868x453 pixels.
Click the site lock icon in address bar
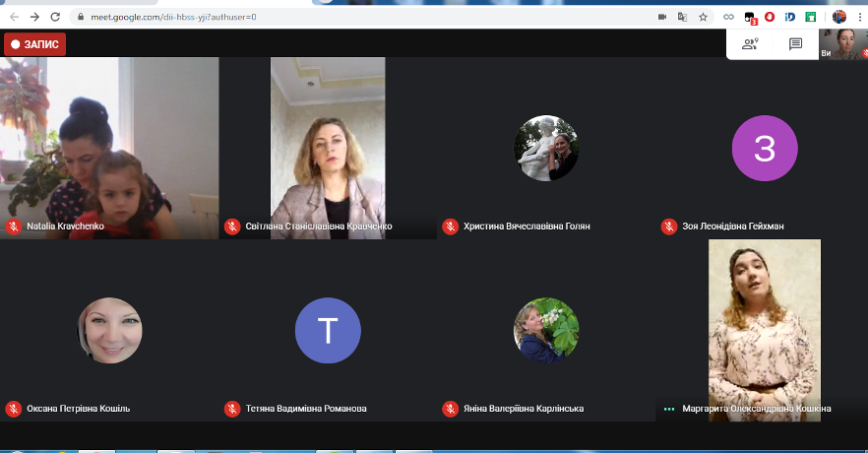81,17
